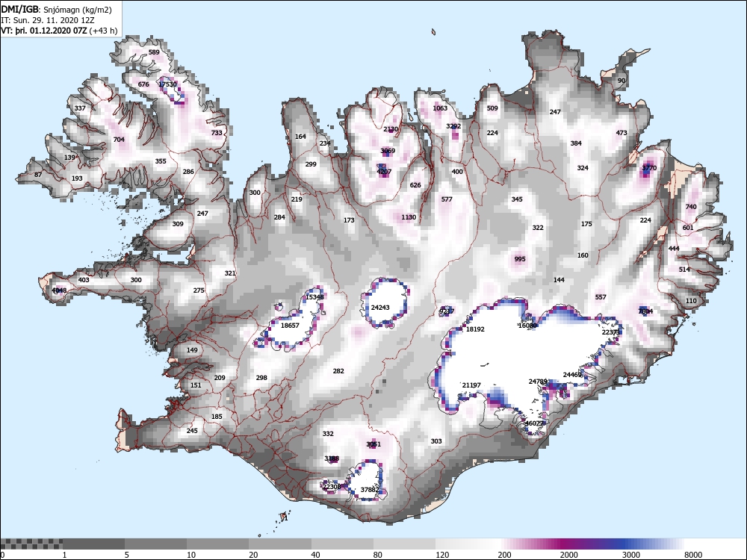Click the Vatnajökull value '21197'
The height and width of the screenshot is (560, 747).
click(471, 385)
